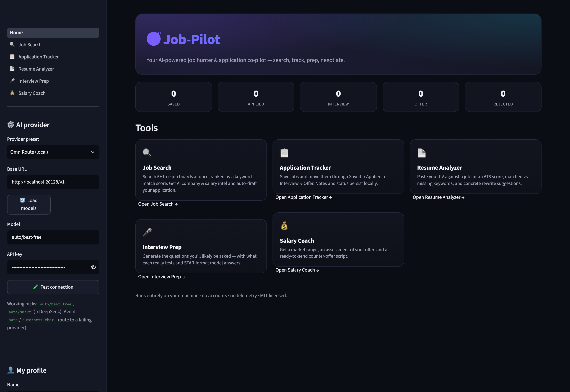Click the auto/smart code text
The width and height of the screenshot is (570, 392).
[20, 312]
